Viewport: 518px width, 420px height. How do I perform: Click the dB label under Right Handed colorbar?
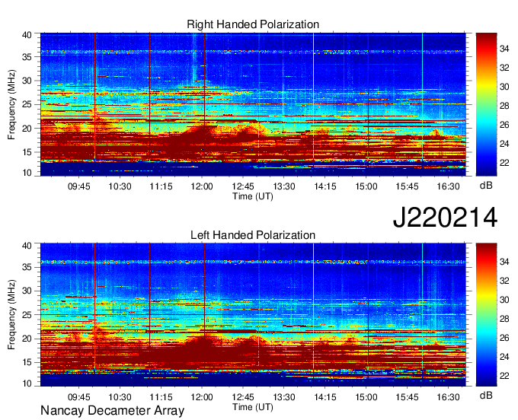tap(486, 186)
